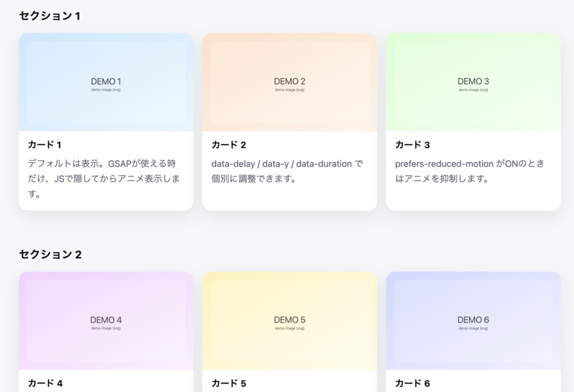Click the DEMO 2 image placeholder
This screenshot has width=574, height=392.
tap(289, 81)
